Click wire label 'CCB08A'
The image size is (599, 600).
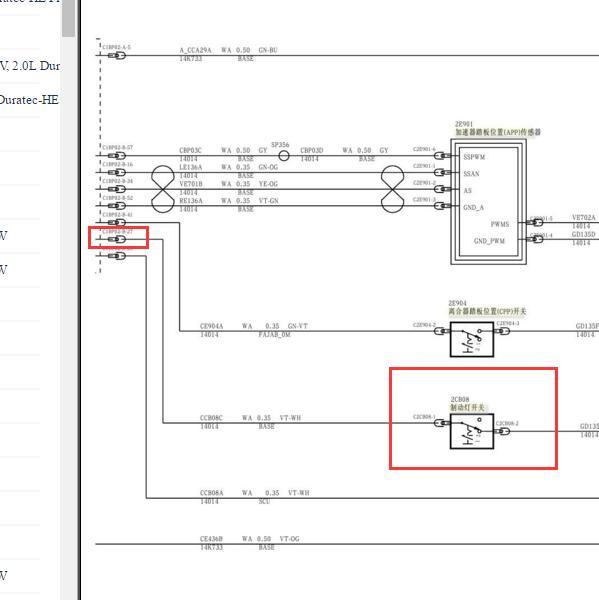pyautogui.click(x=211, y=493)
